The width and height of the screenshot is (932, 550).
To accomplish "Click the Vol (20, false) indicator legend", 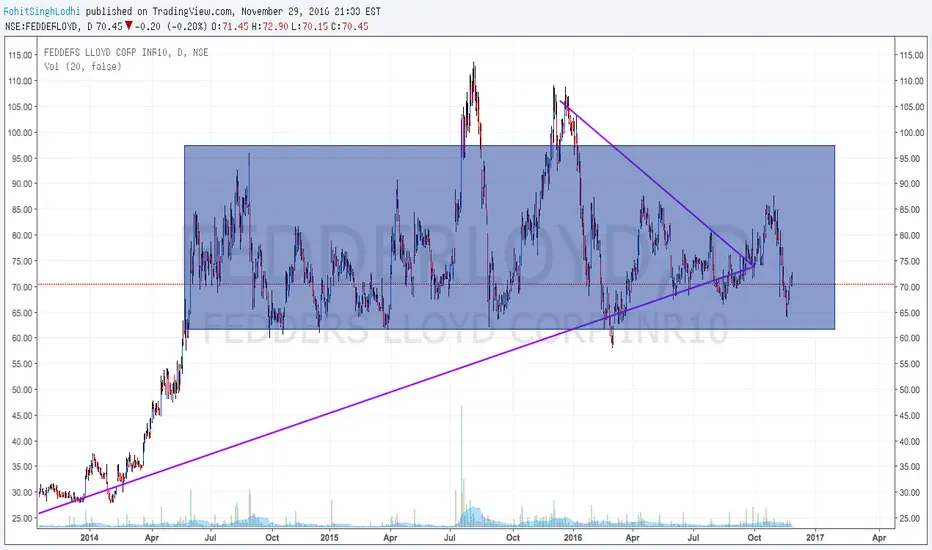I will [83, 67].
